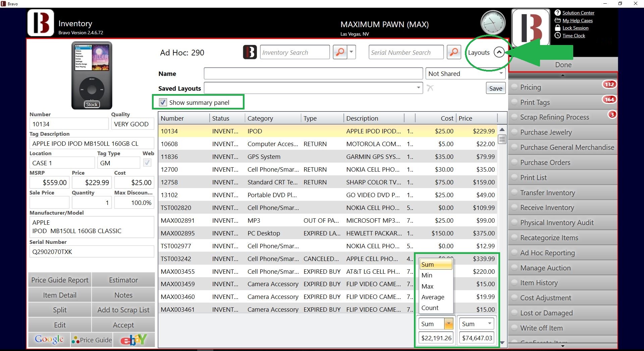The image size is (644, 351).
Task: Click the Accept button
Action: click(x=123, y=325)
